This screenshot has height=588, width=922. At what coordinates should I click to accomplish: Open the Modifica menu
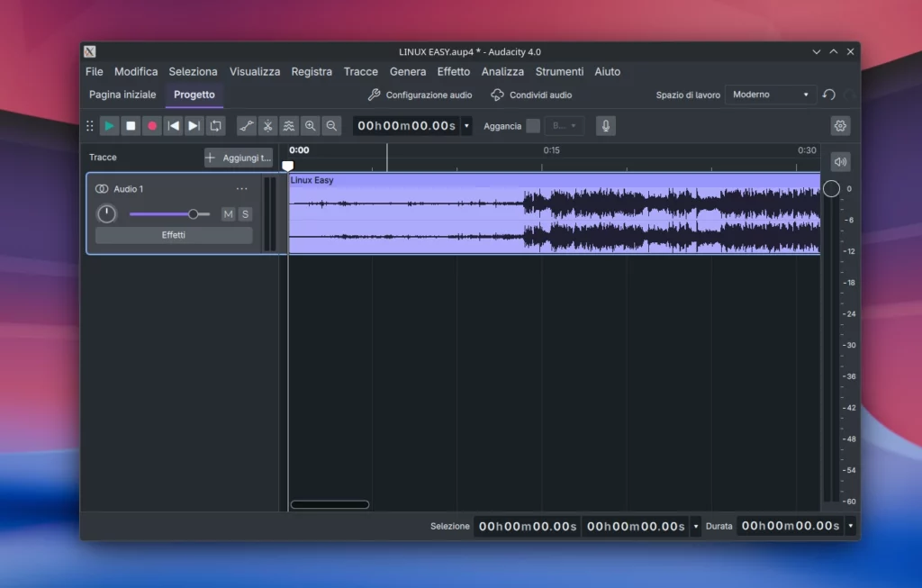(x=136, y=72)
